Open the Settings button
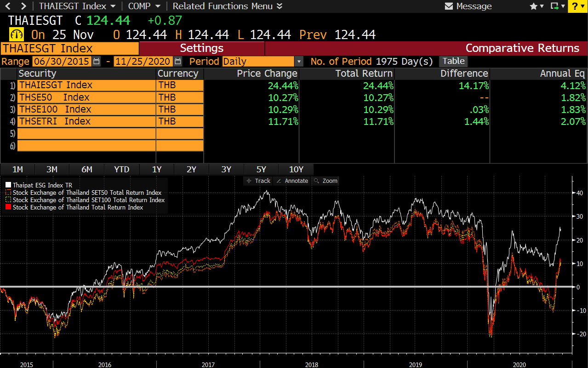The height and width of the screenshot is (368, 588). click(x=202, y=48)
